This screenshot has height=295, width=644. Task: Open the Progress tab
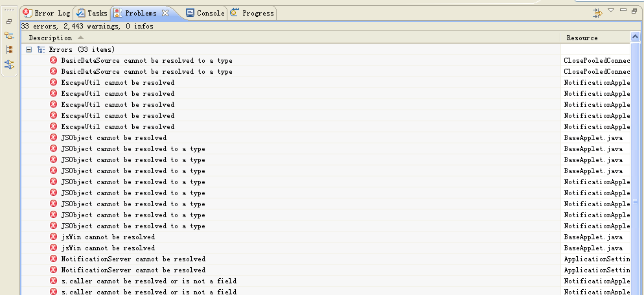(253, 13)
